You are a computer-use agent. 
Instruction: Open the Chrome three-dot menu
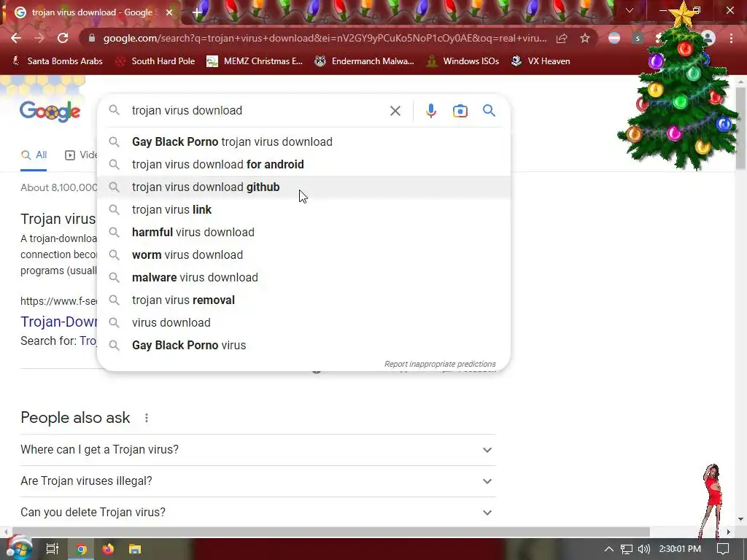click(731, 38)
